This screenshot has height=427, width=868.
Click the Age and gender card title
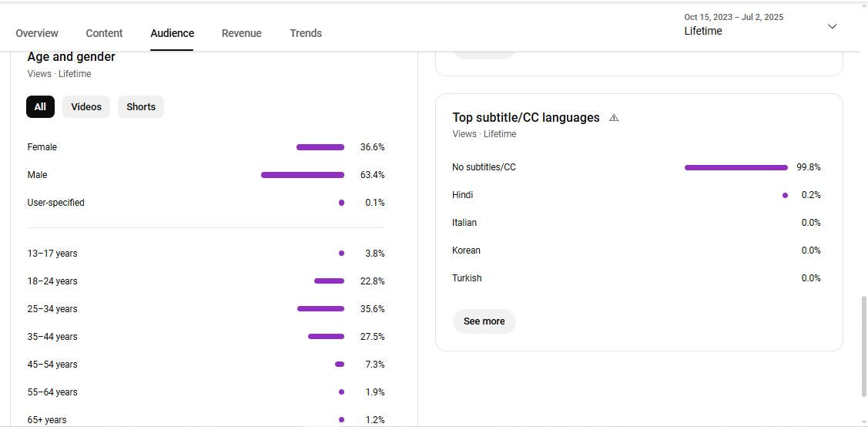71,57
